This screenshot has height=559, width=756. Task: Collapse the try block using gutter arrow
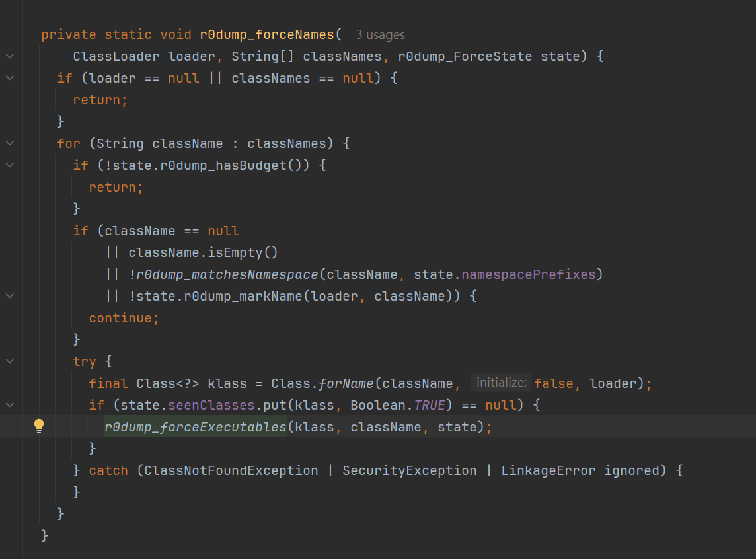click(10, 361)
